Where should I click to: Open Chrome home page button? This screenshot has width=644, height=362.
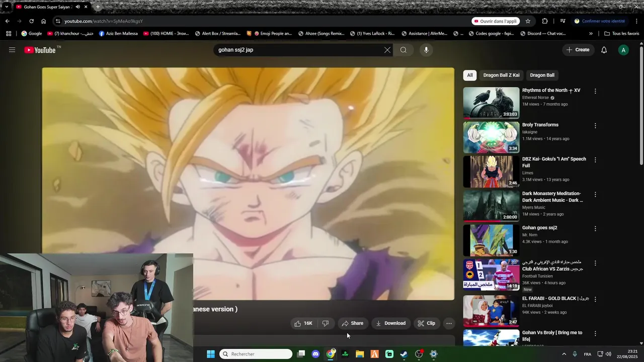click(x=44, y=21)
